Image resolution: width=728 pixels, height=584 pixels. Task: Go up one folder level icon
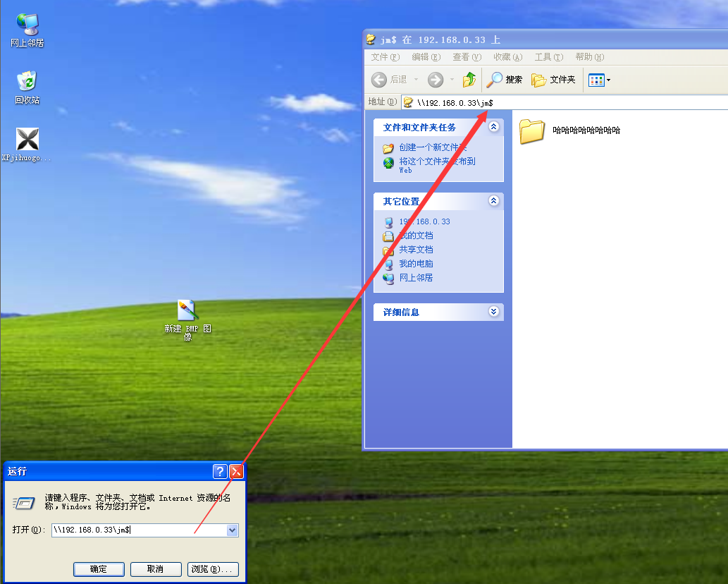pyautogui.click(x=469, y=80)
